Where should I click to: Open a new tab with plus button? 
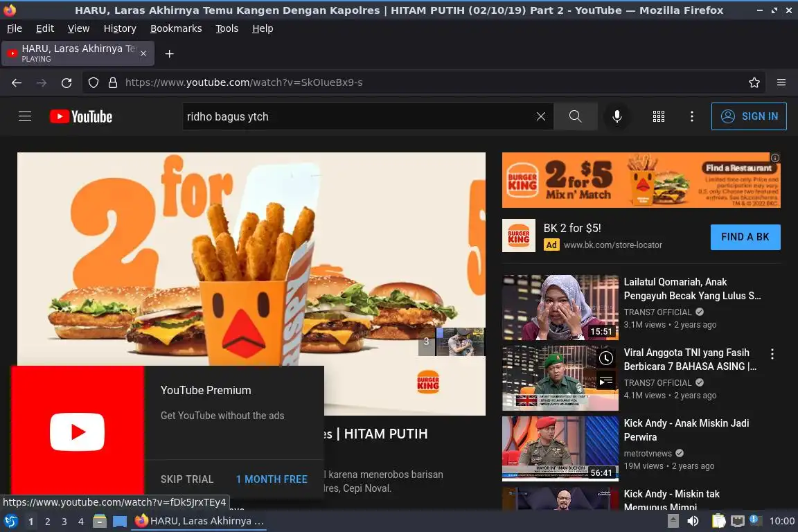click(170, 53)
